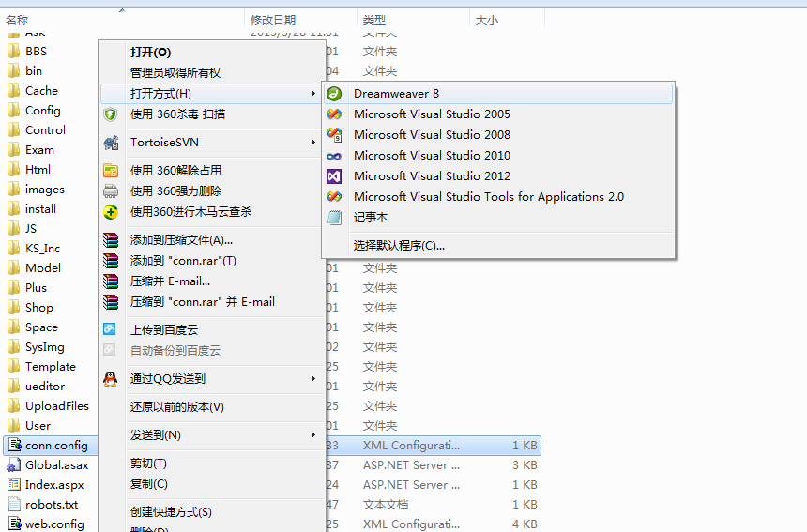The width and height of the screenshot is (807, 532).
Task: Choose 使用 360杀毒 扫描
Action: point(212,114)
